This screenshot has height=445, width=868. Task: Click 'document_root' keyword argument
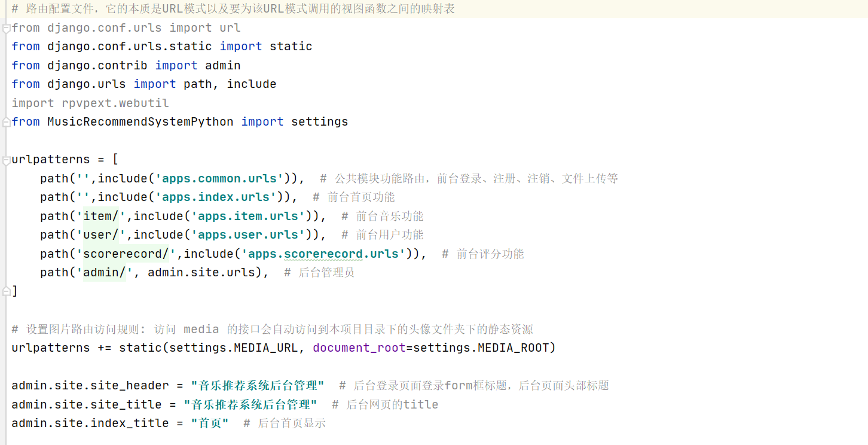click(359, 348)
